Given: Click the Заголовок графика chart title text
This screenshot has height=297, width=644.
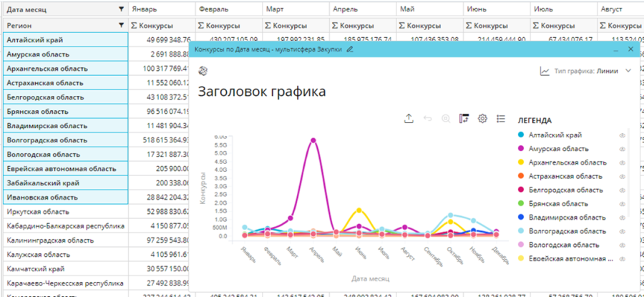Looking at the screenshot, I should [261, 92].
